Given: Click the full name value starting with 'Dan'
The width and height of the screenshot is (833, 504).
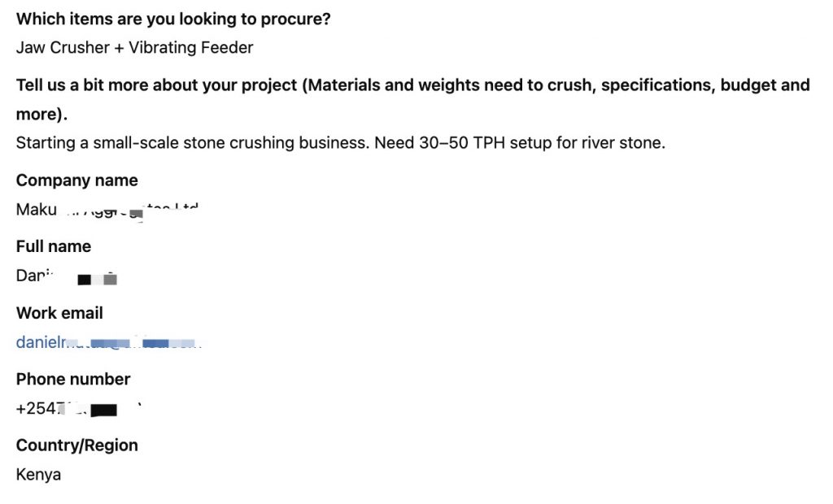Looking at the screenshot, I should (67, 276).
